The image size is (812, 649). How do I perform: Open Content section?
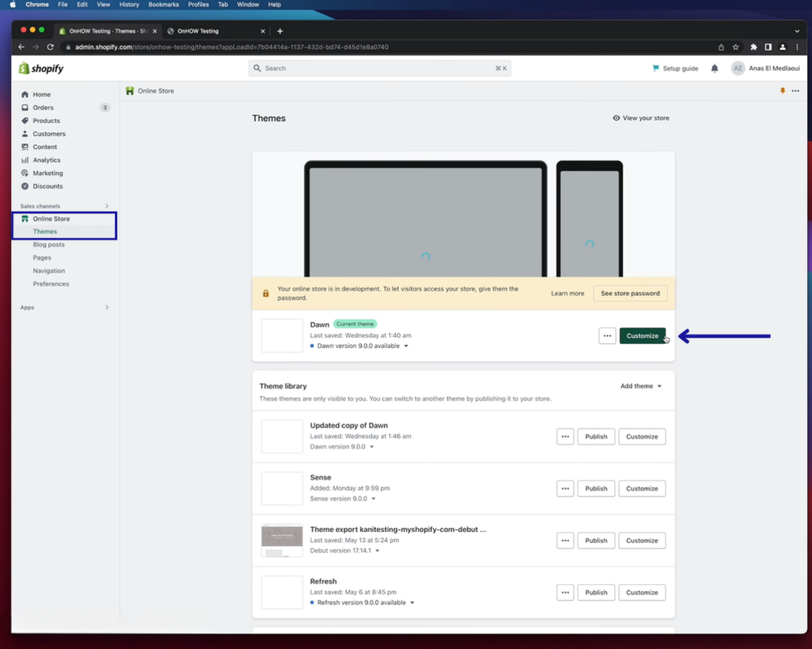tap(44, 147)
